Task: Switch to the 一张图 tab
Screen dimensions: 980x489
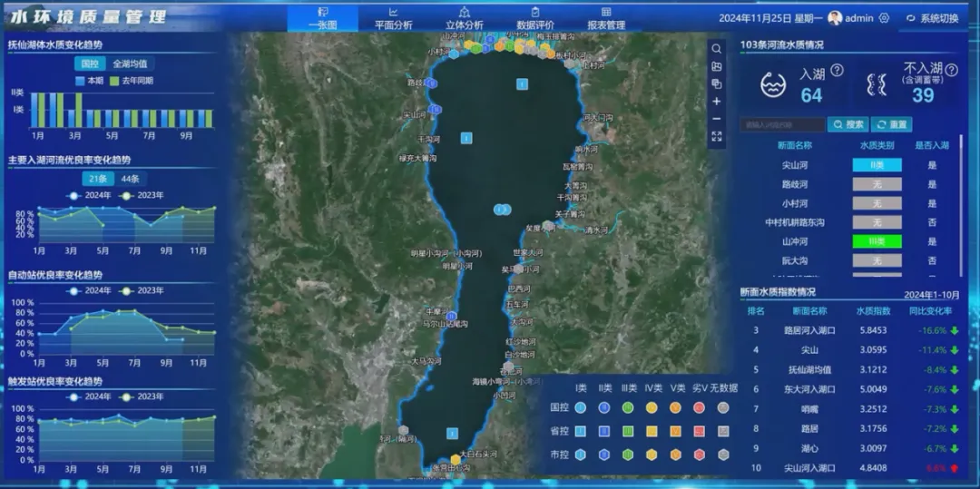Action: (322, 19)
